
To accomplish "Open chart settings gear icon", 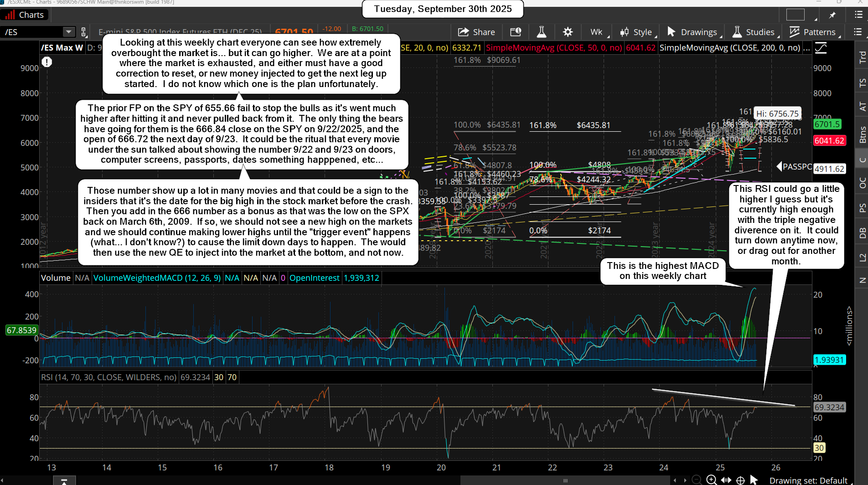I will (568, 32).
